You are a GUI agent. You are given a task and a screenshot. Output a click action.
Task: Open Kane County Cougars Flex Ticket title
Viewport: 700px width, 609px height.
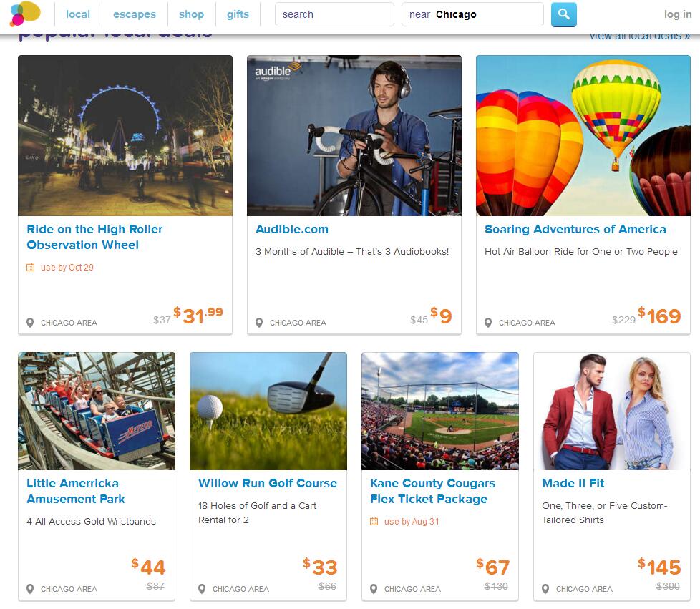(432, 491)
